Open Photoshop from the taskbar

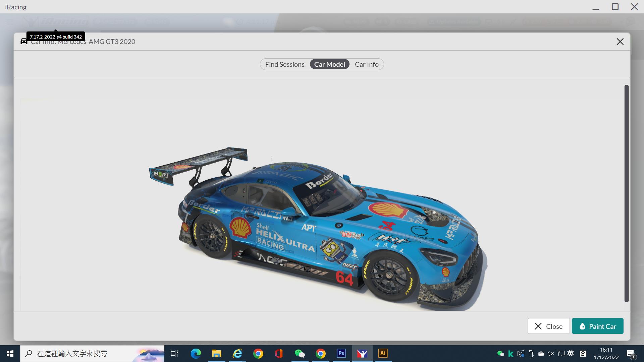coord(341,353)
